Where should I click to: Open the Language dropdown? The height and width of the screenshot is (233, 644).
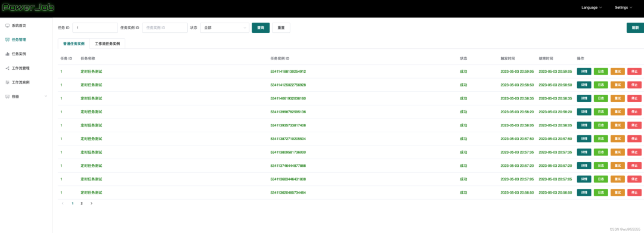tap(592, 7)
